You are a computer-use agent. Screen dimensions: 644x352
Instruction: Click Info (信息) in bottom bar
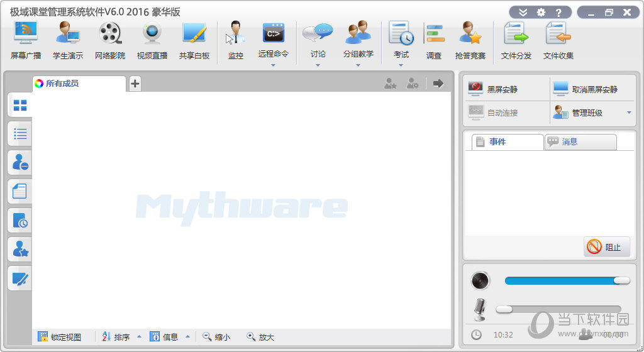pos(164,337)
